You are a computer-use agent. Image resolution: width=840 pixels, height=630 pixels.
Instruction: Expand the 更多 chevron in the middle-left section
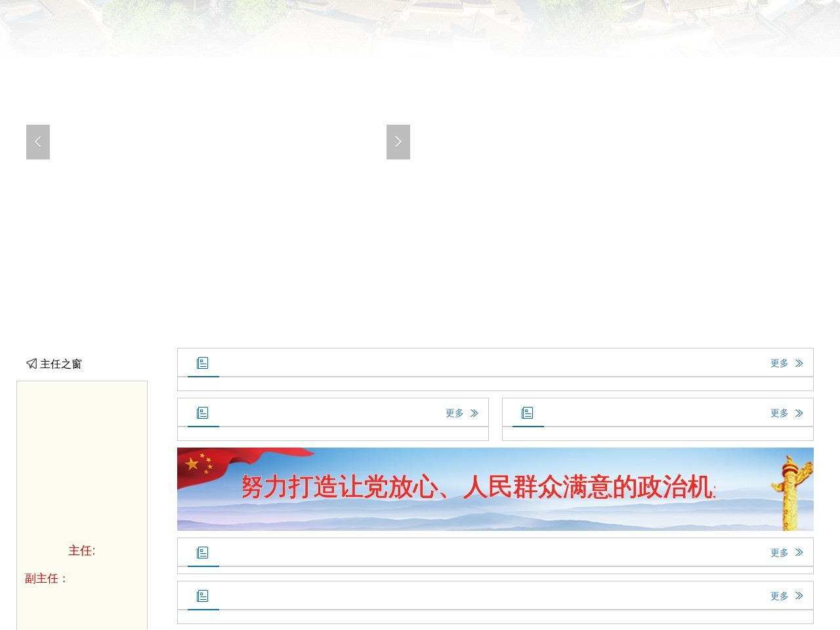(x=475, y=413)
